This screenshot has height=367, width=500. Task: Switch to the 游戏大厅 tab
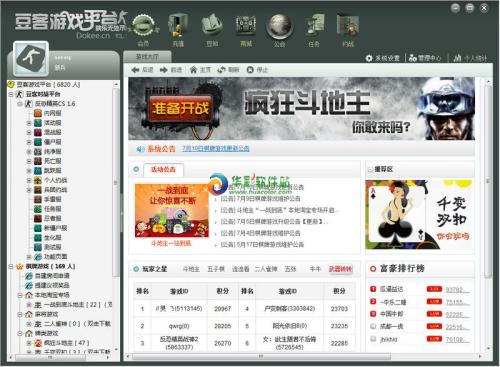pyautogui.click(x=147, y=57)
